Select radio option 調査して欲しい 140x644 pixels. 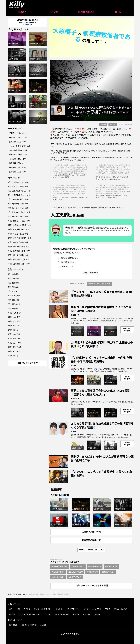tap(59, 267)
